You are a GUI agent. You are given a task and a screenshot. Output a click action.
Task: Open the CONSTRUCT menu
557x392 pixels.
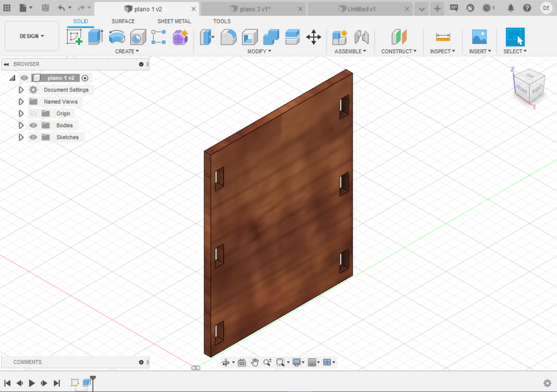tap(398, 51)
